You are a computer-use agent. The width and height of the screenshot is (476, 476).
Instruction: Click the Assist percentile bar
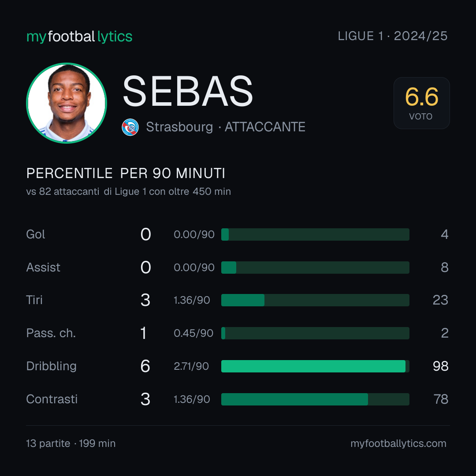(315, 268)
